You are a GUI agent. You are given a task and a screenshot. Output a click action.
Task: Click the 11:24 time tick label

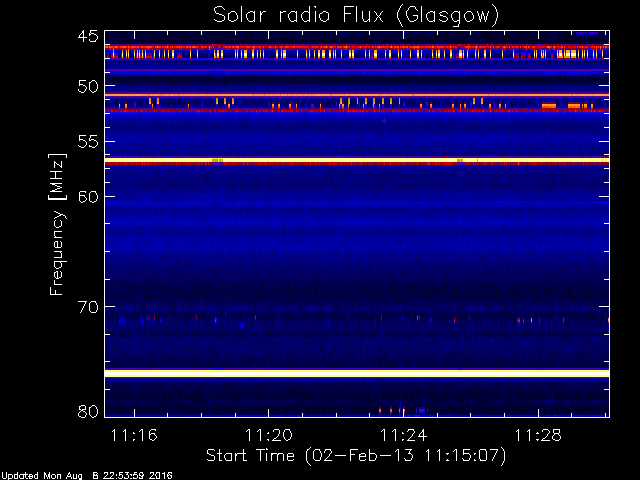403,435
